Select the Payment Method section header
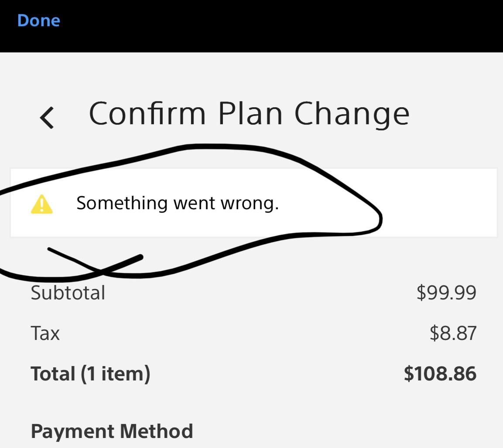Screen dimensions: 503x448 click(x=111, y=431)
